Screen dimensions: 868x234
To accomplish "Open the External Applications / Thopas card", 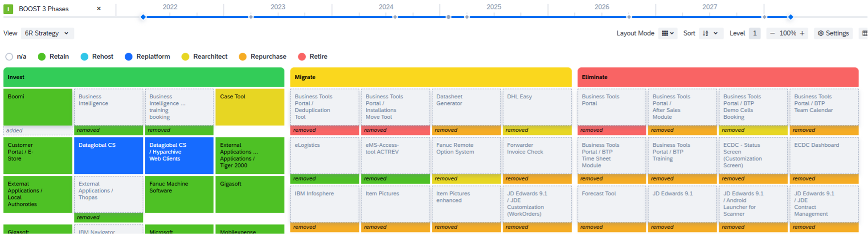I will click(109, 194).
